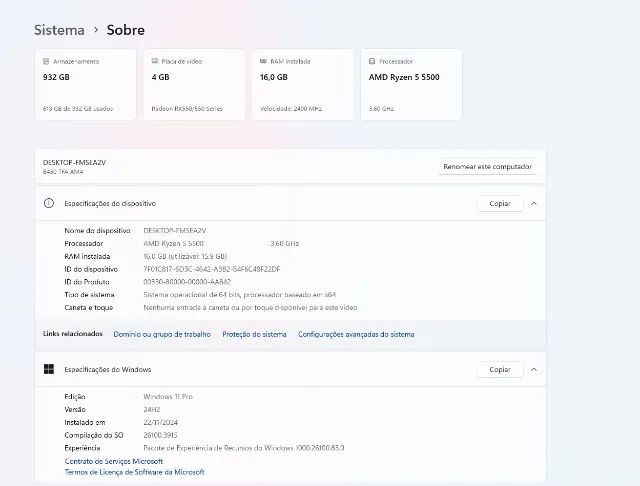The height and width of the screenshot is (486, 640).
Task: Collapse the Especificações do dispositivo section chevron
Action: (534, 203)
